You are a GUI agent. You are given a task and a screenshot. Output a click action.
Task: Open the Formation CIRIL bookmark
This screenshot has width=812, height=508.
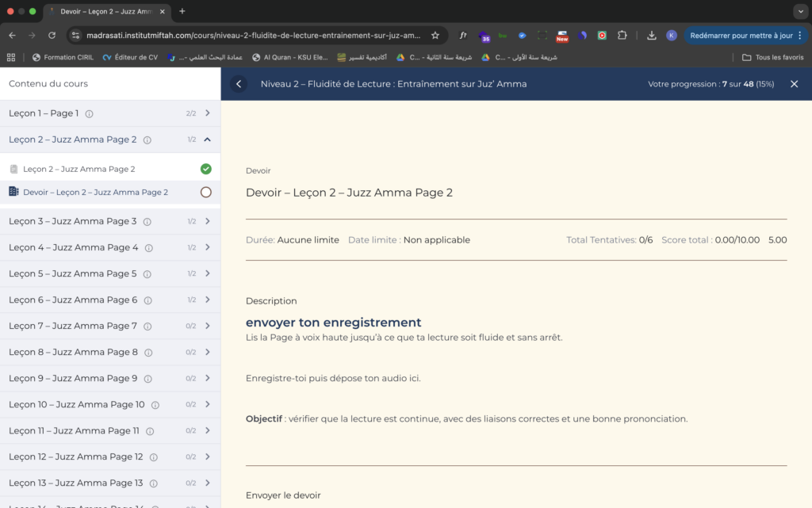click(x=63, y=57)
